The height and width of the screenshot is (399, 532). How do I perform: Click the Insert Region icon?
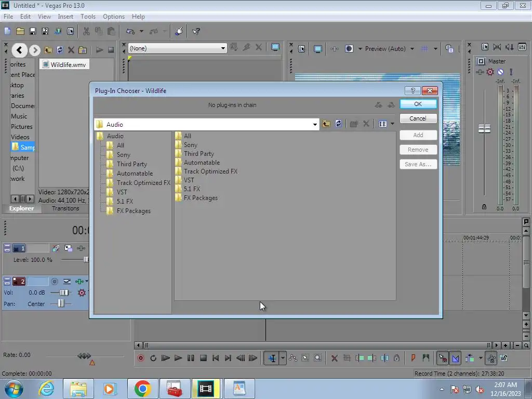[426, 357]
